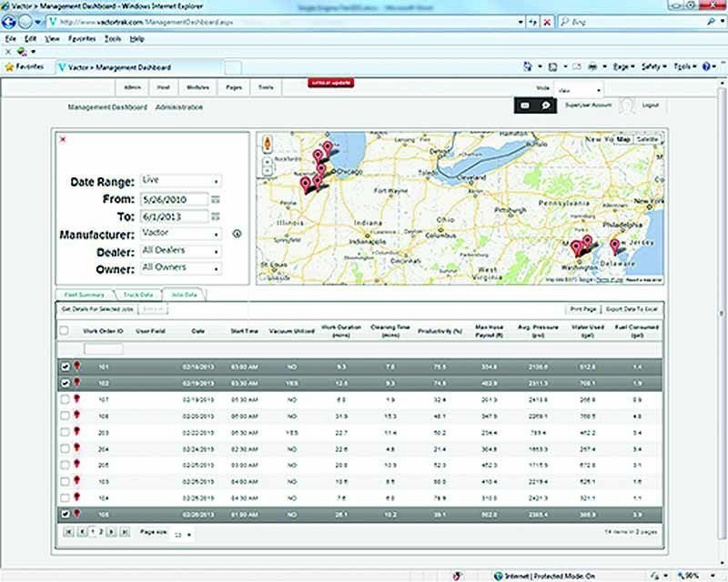This screenshot has height=582, width=728.
Task: Switch to the Fleet Summary tab
Action: pyautogui.click(x=85, y=296)
